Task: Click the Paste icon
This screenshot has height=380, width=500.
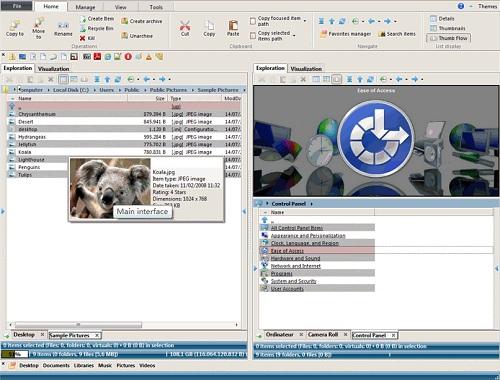Action: coord(233,25)
